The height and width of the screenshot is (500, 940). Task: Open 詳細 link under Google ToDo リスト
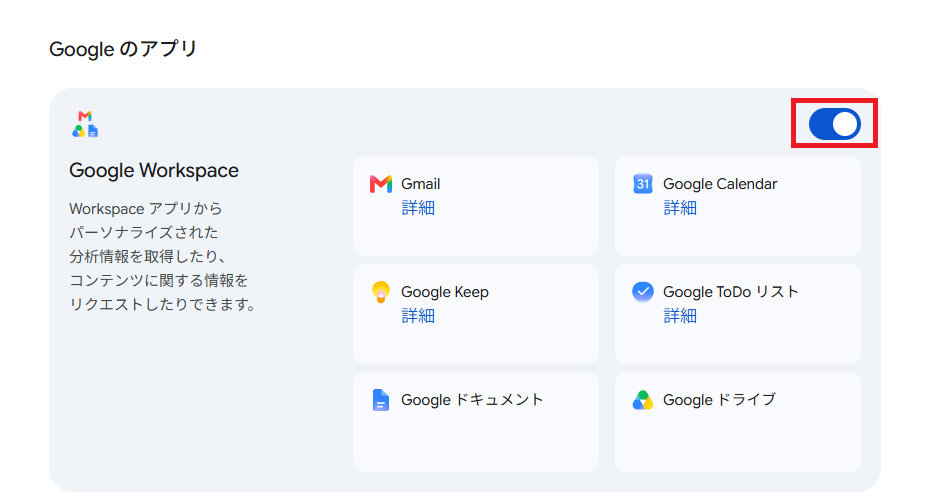[x=680, y=316]
